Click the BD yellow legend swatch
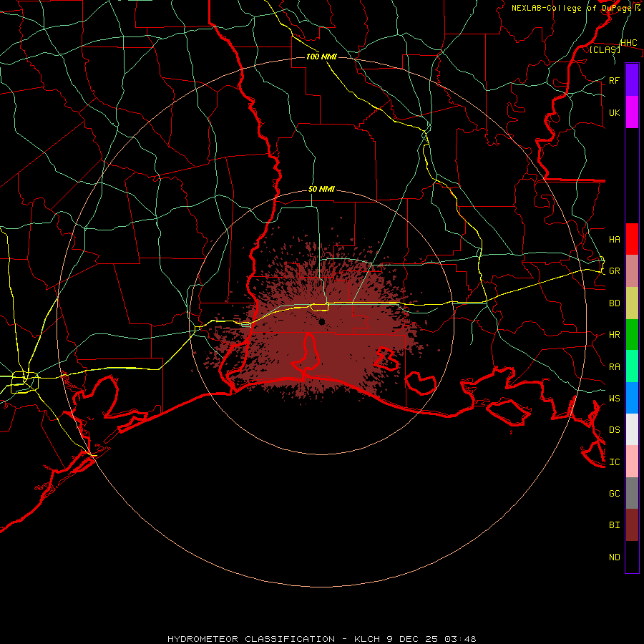Screen dimensions: 644x644 (x=632, y=303)
